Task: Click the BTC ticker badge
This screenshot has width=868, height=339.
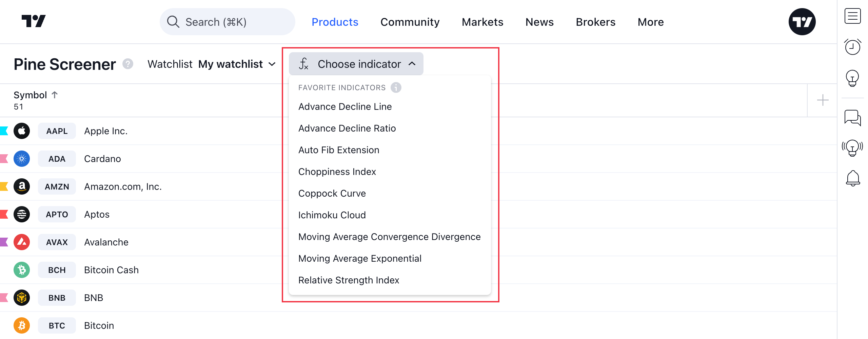Action: pos(57,325)
